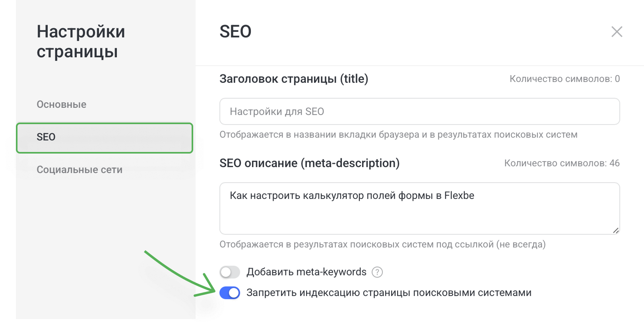The width and height of the screenshot is (644, 329).
Task: Click the textarea resize handle icon
Action: [x=616, y=230]
